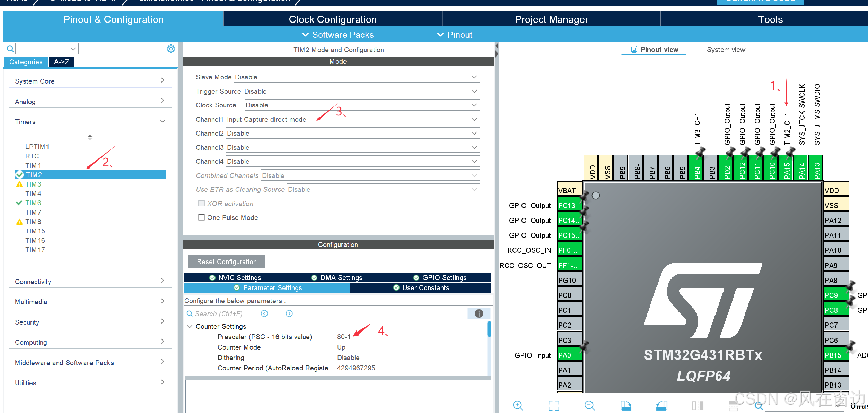868x413 pixels.
Task: Select the green PA15 pin on the chip
Action: [787, 168]
